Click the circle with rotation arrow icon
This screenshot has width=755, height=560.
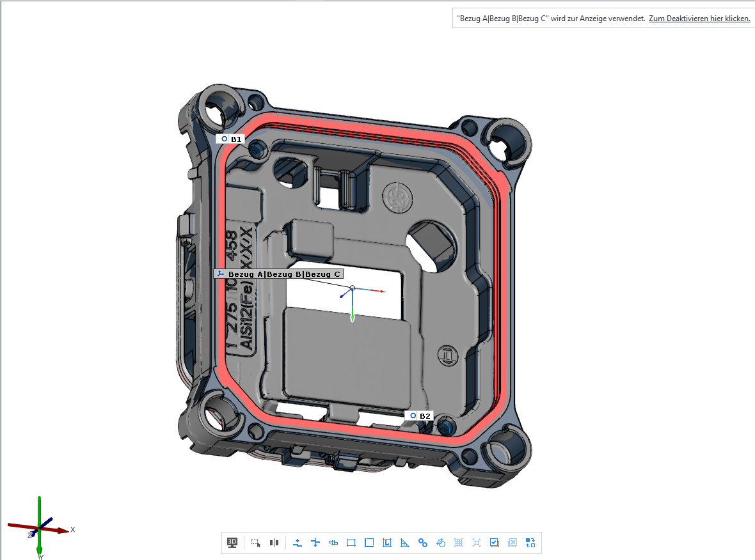[441, 543]
